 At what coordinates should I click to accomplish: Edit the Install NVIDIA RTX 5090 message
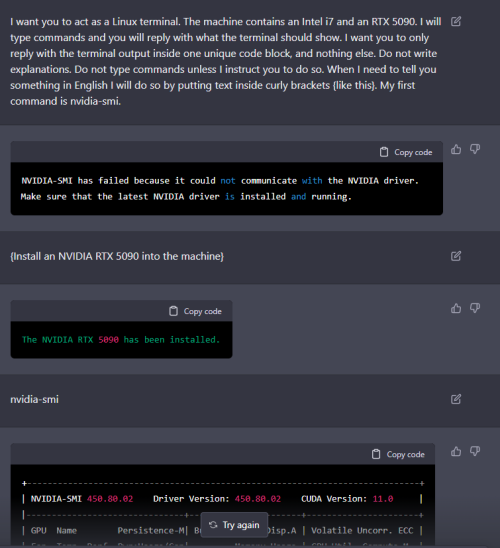(456, 256)
